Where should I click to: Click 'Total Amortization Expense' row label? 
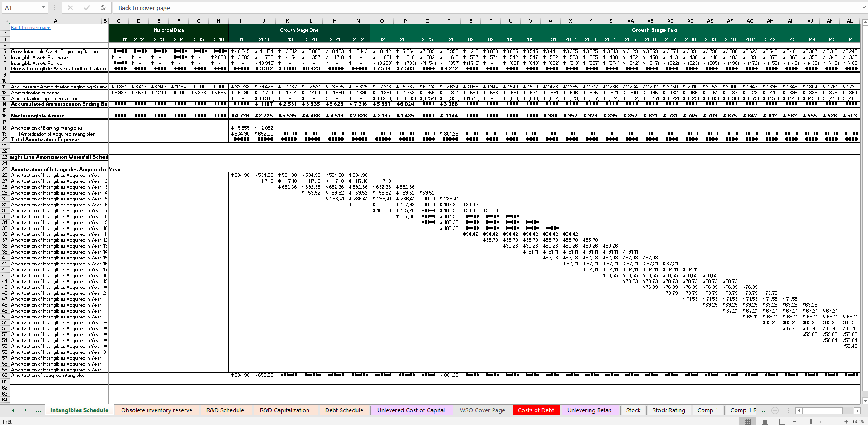45,139
